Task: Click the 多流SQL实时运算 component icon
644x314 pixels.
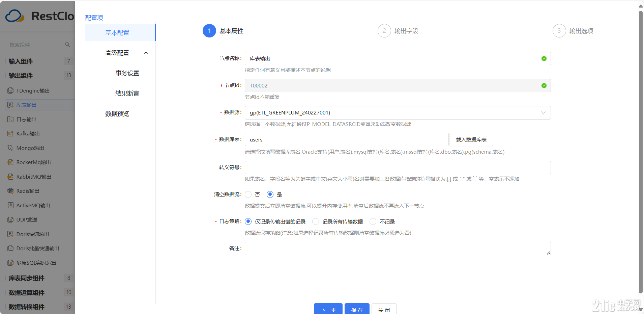Action: 10,263
